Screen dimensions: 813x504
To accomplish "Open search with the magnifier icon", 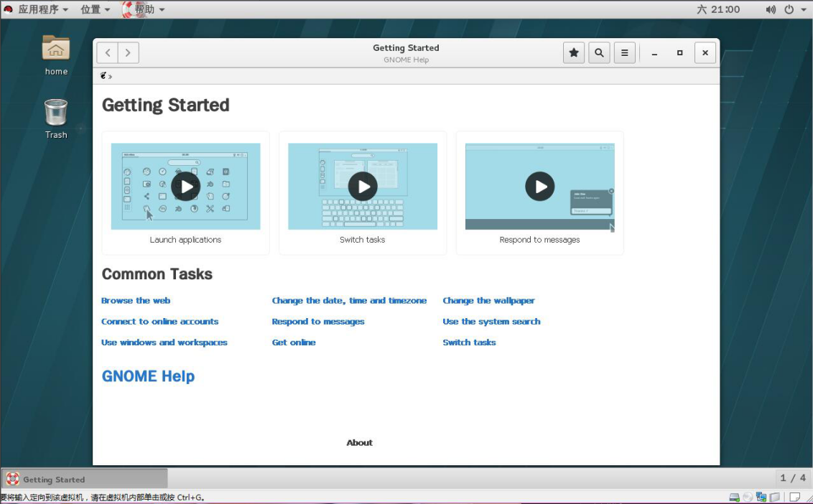I will pos(599,53).
